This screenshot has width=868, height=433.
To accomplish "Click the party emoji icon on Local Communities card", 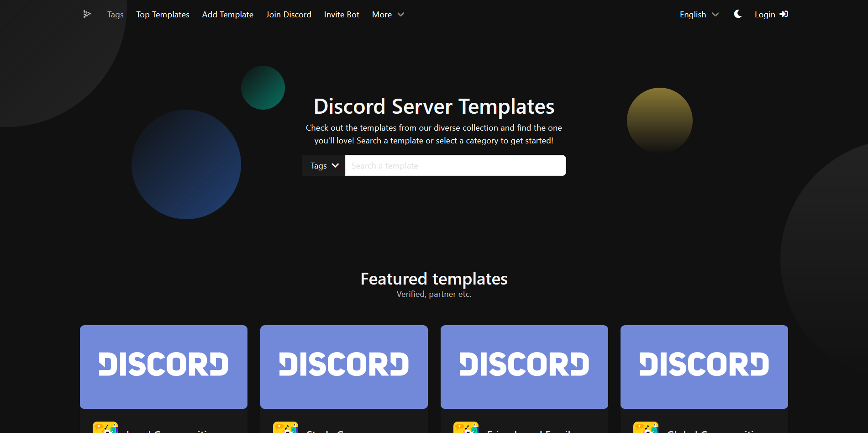I will click(x=105, y=428).
